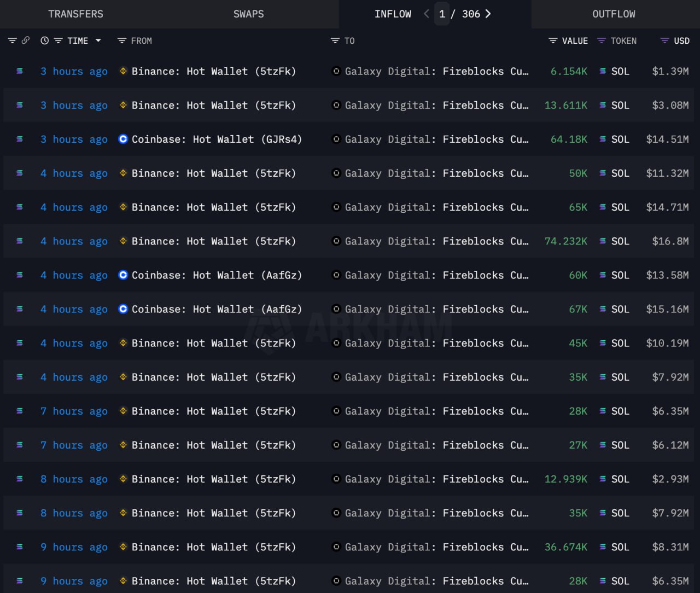
Task: Switch to the OUTFLOW tab
Action: (x=614, y=14)
